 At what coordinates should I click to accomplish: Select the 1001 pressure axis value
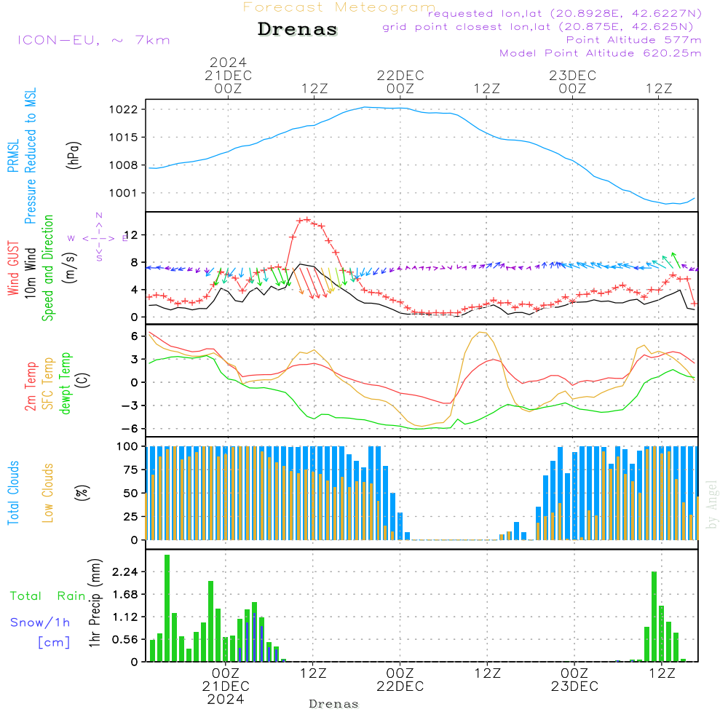click(124, 193)
